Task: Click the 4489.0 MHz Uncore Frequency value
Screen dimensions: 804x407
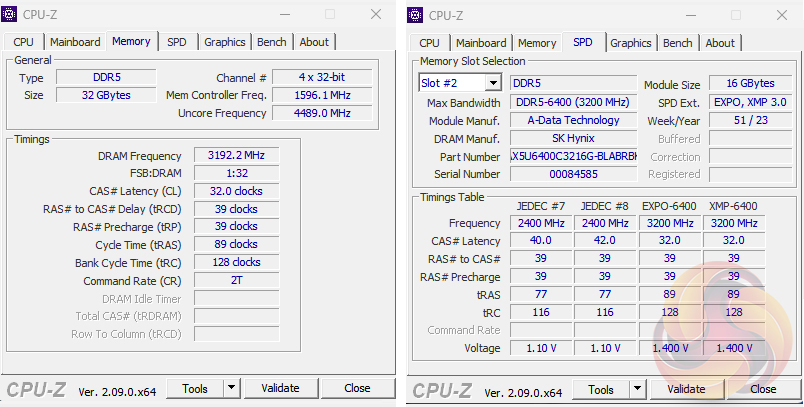Action: point(322,113)
